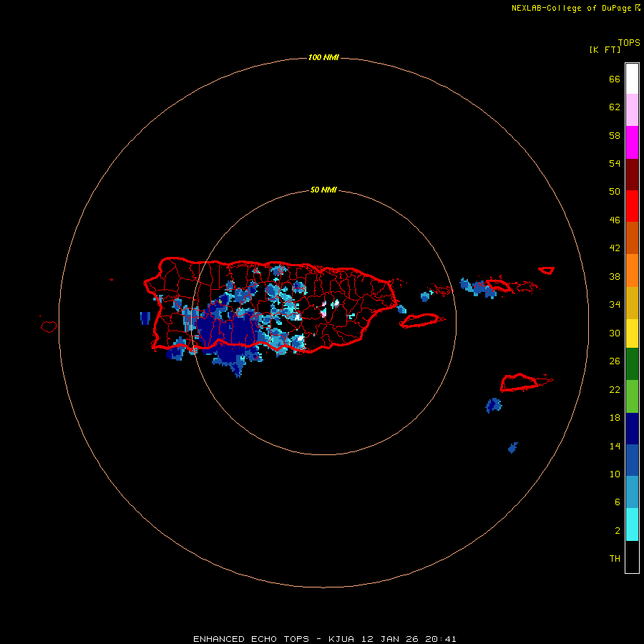Click the yellow legend swatch
Viewport: 644px width, 644px height.
[x=632, y=333]
